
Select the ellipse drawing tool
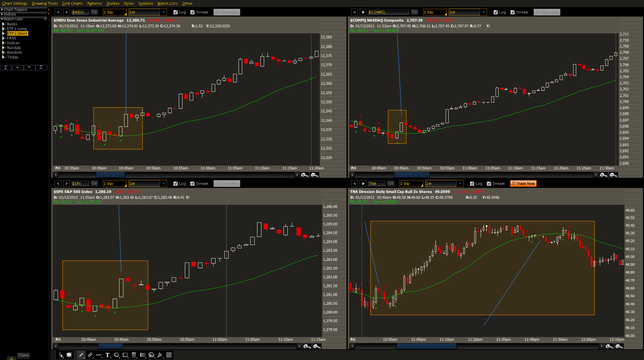(116, 355)
